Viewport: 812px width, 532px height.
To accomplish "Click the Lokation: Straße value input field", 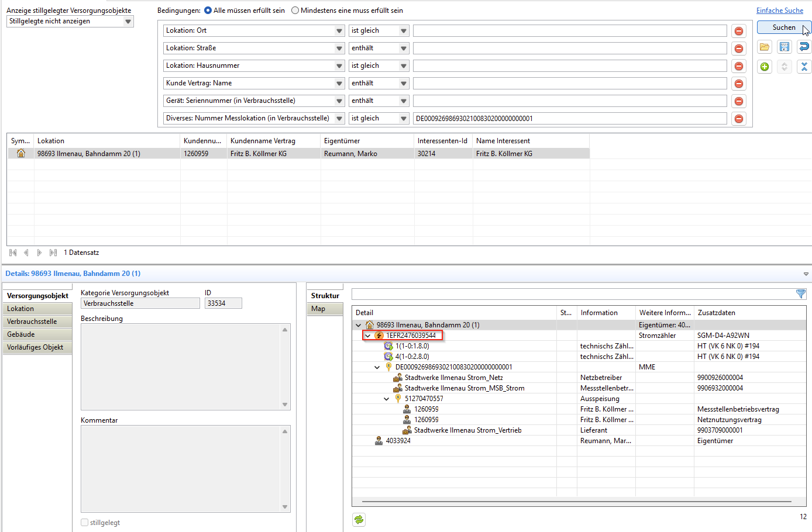I will [x=570, y=49].
